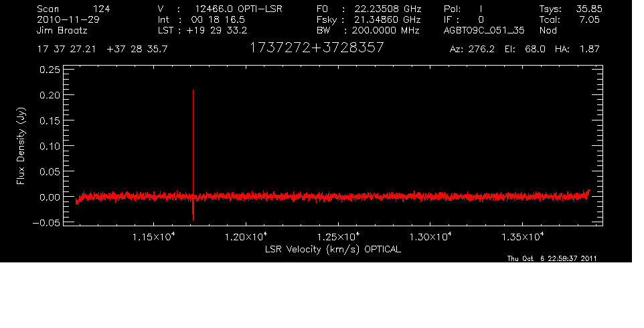Select the Fsky value 21.34860 GHz
Viewport: 644px width, 328px height.
(388, 19)
